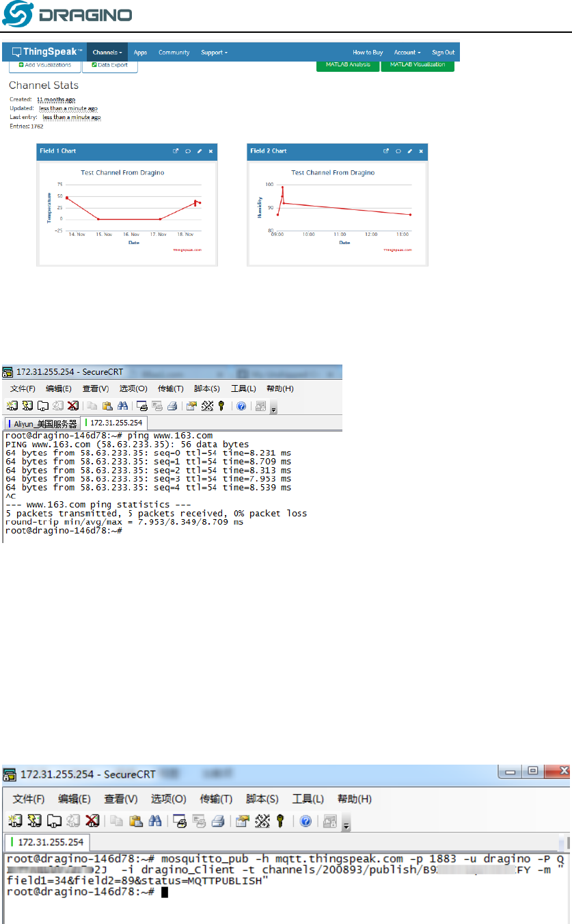Open 查看(V) menu in the ping SecureCRT window
Screen dimensions: 572x924
[x=96, y=388]
